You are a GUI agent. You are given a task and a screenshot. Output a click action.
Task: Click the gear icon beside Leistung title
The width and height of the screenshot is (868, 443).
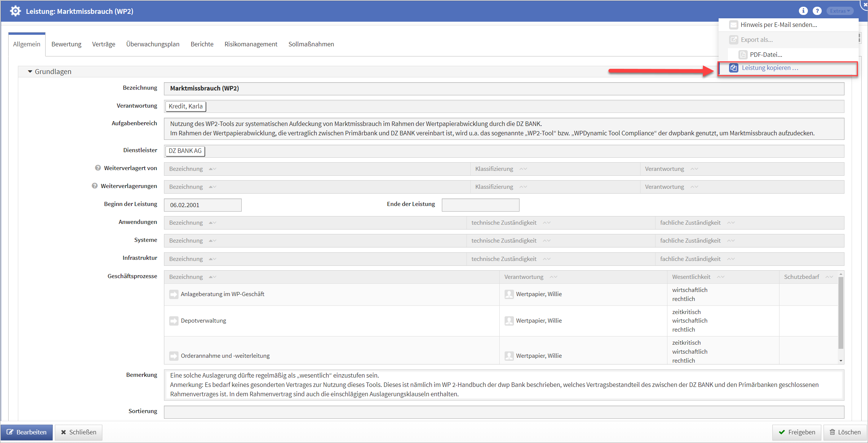[15, 11]
